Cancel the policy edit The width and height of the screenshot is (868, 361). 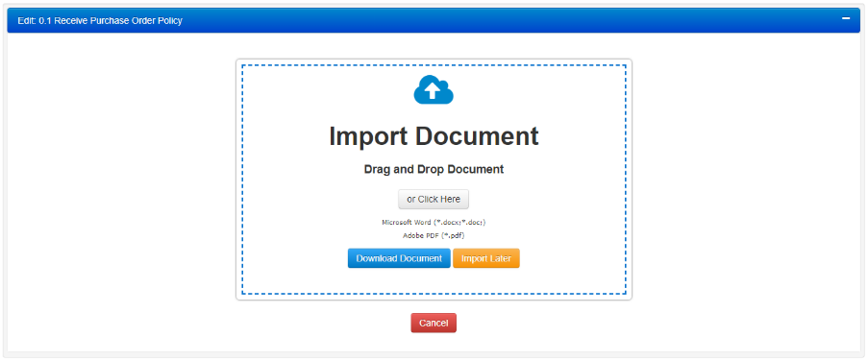(x=434, y=323)
